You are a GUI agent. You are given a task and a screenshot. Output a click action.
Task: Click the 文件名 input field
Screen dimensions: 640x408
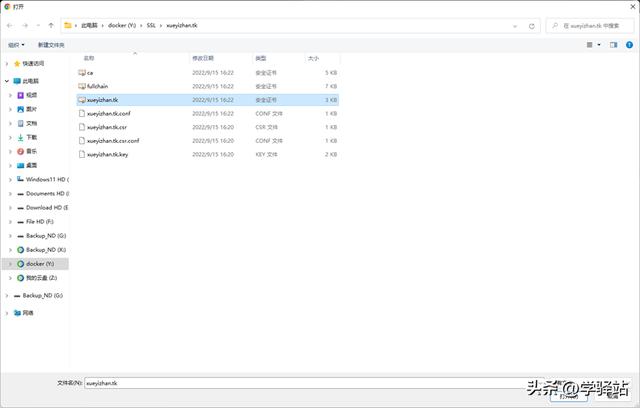pyautogui.click(x=314, y=383)
